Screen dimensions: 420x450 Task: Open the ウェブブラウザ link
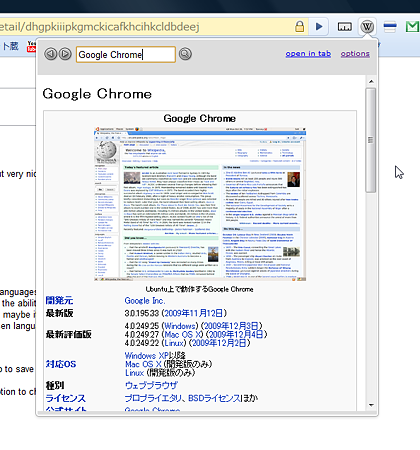click(151, 386)
